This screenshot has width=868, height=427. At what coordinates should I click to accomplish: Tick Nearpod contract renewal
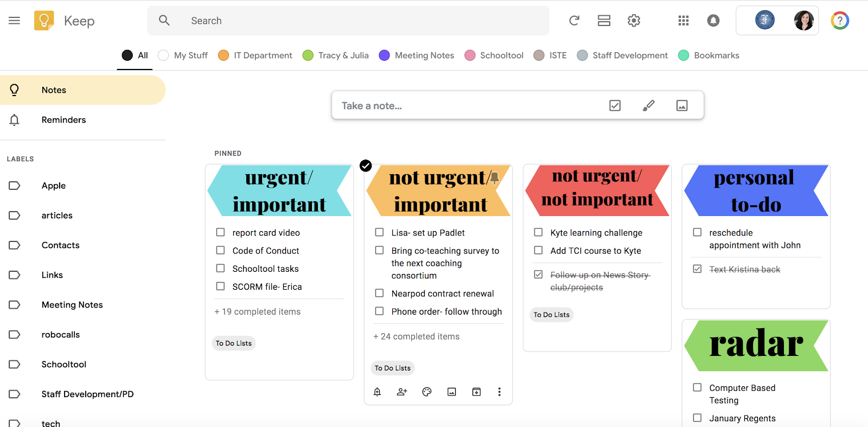pyautogui.click(x=379, y=293)
